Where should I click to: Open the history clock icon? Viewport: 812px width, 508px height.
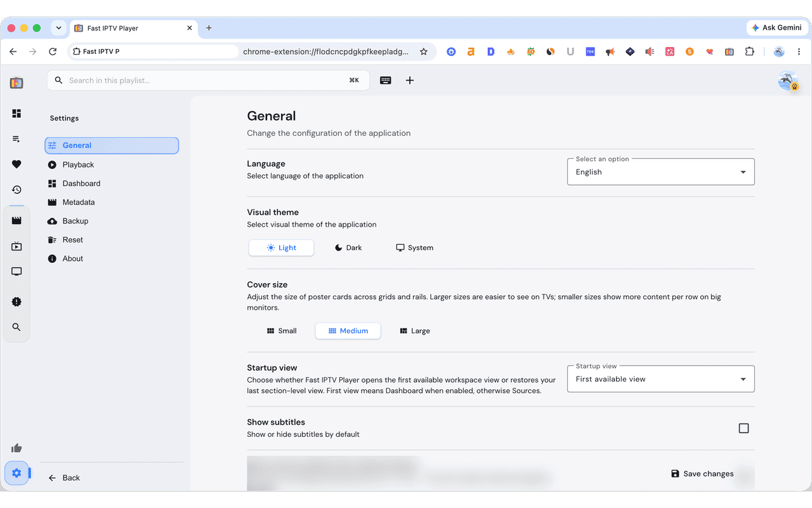(x=16, y=190)
